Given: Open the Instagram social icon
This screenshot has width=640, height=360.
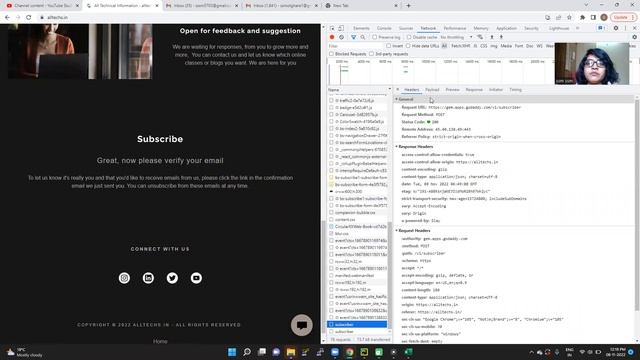Looking at the screenshot, I should tap(124, 278).
